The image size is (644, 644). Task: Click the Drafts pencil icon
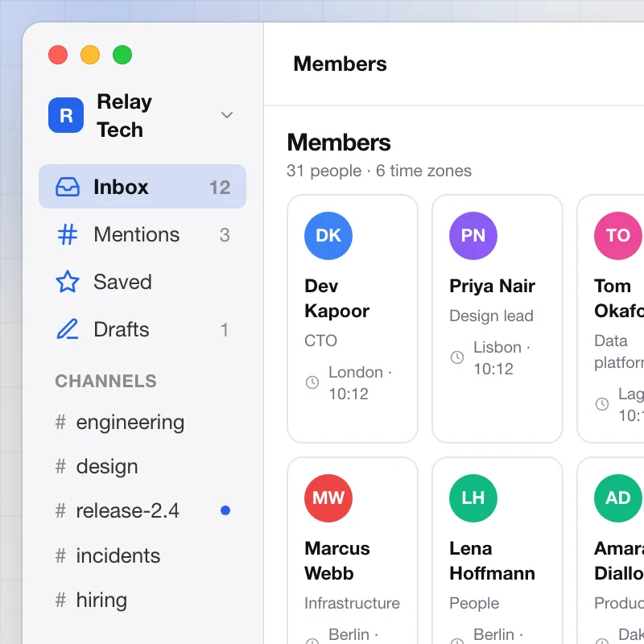(68, 329)
